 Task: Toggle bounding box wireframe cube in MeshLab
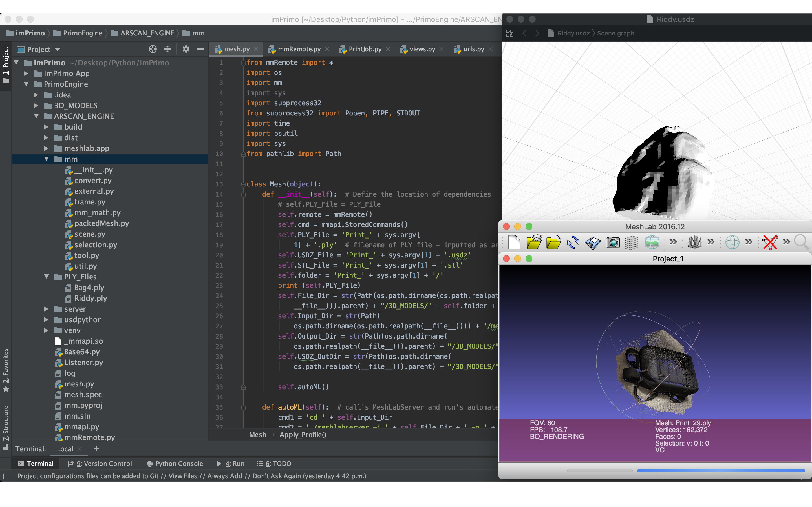(694, 242)
